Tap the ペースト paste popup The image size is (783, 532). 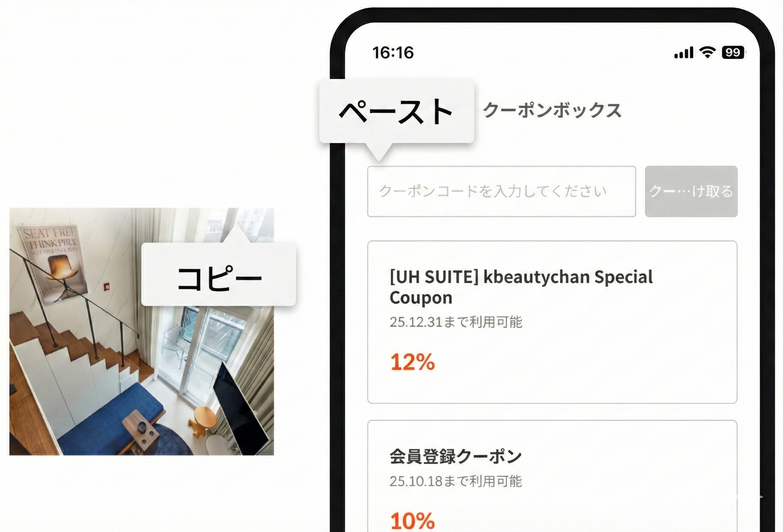pos(397,111)
